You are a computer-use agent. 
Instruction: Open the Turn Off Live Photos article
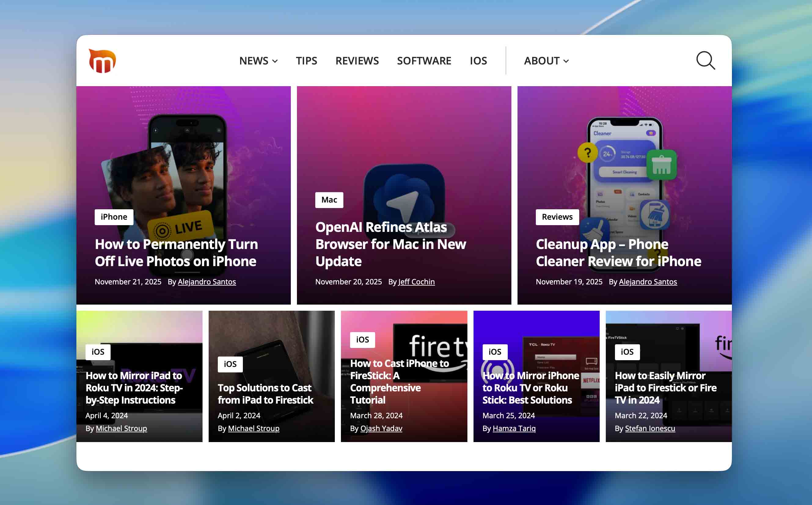176,253
